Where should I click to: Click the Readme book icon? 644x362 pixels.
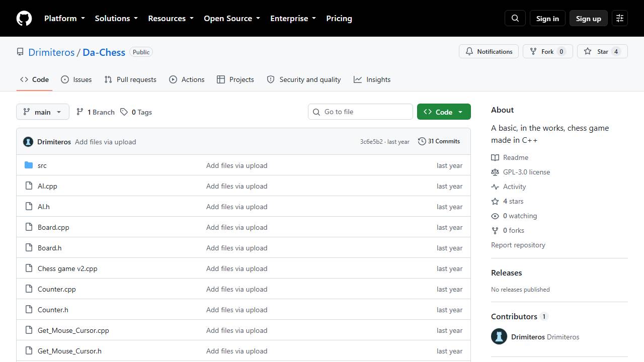point(495,157)
